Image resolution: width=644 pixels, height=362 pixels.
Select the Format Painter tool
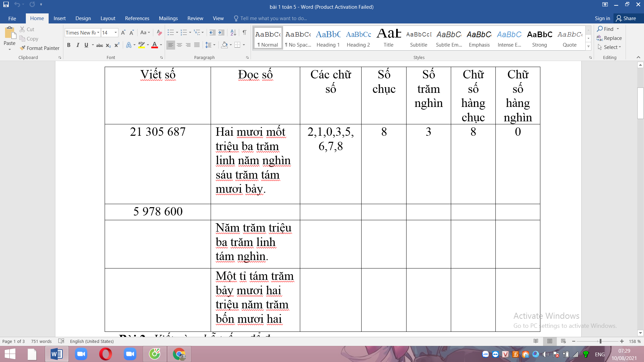pyautogui.click(x=40, y=48)
